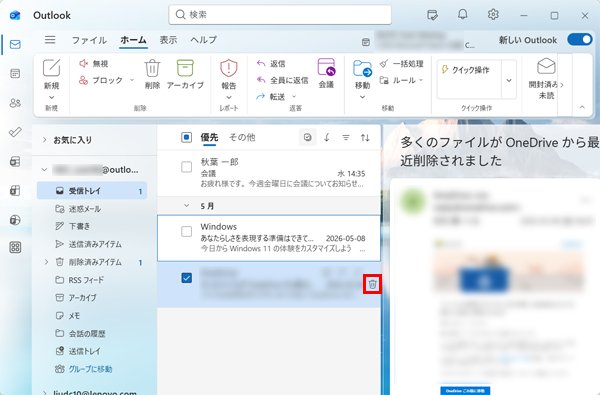
Task: Click the ブロック block button
Action: pyautogui.click(x=101, y=80)
